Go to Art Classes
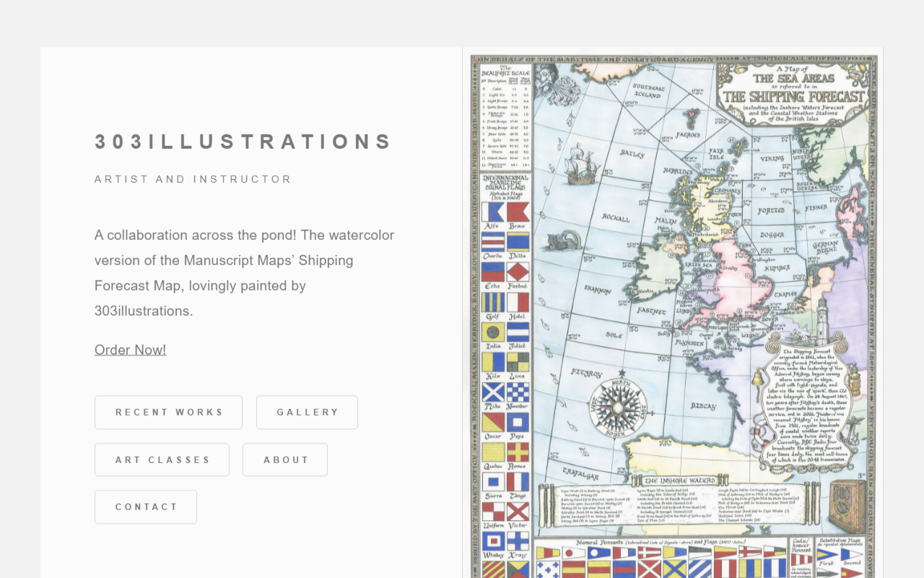The height and width of the screenshot is (578, 924). coord(162,460)
